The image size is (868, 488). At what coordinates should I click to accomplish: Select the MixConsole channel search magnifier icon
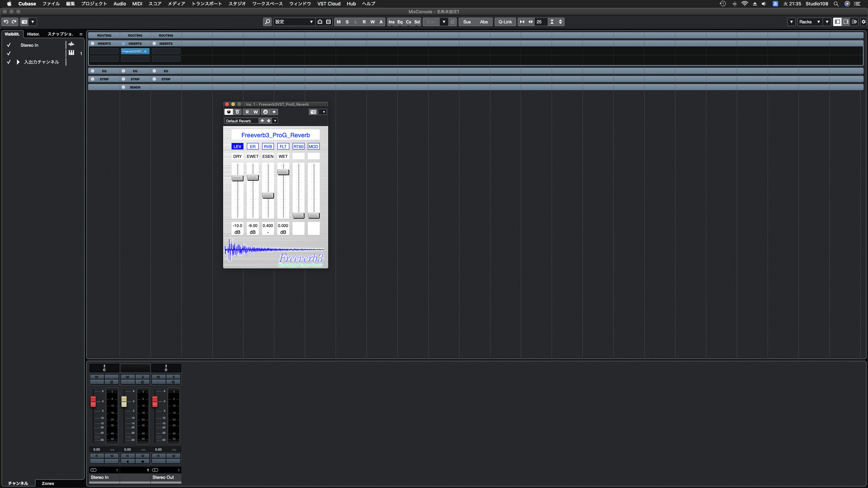(x=267, y=22)
